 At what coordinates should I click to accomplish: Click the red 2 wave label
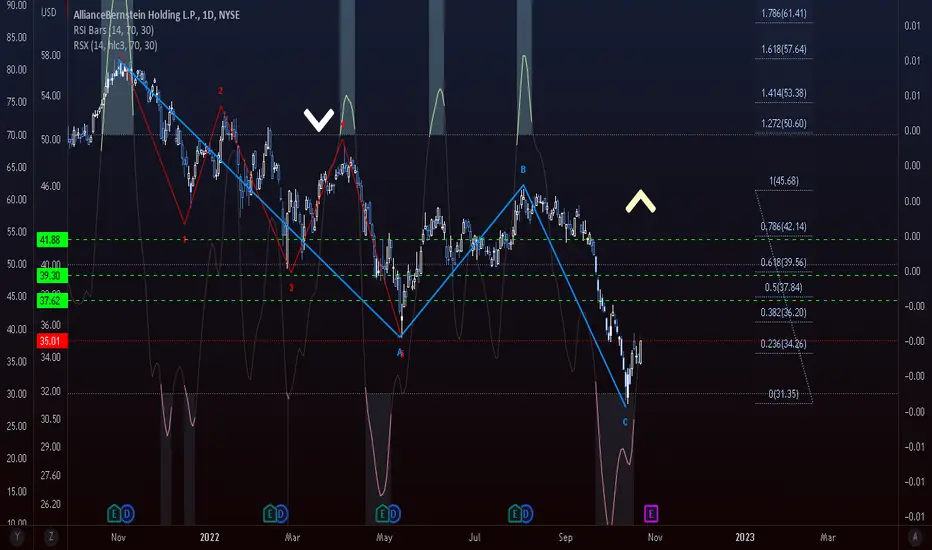coord(221,91)
